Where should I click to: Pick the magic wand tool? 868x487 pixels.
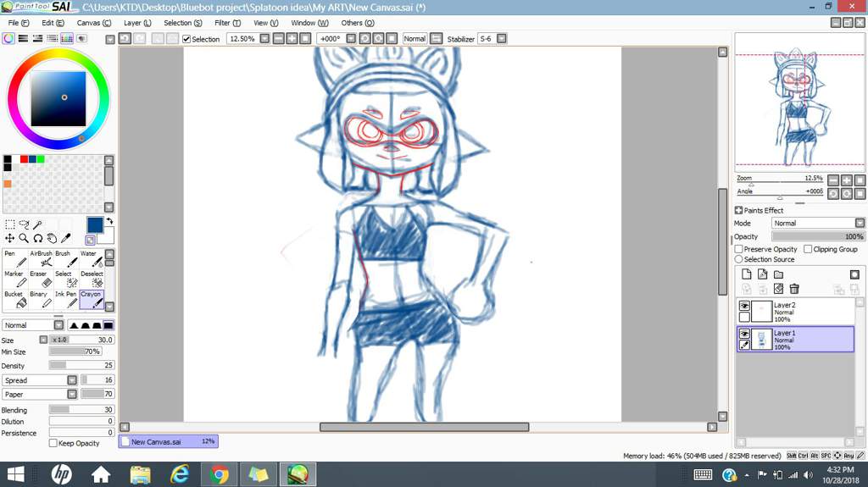37,224
